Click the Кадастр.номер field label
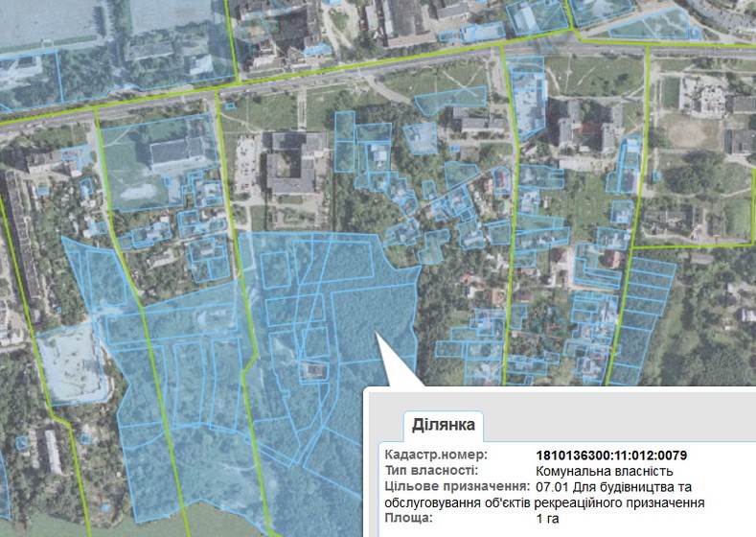This screenshot has height=537, width=756. point(435,455)
